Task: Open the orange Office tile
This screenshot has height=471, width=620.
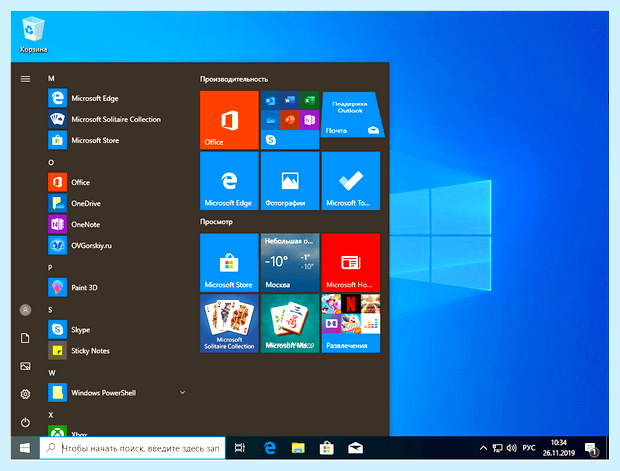Action: click(x=229, y=120)
